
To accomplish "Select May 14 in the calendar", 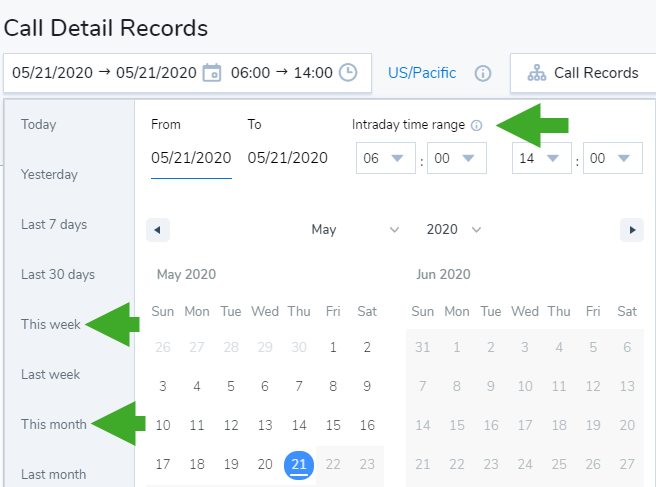I will pos(299,425).
